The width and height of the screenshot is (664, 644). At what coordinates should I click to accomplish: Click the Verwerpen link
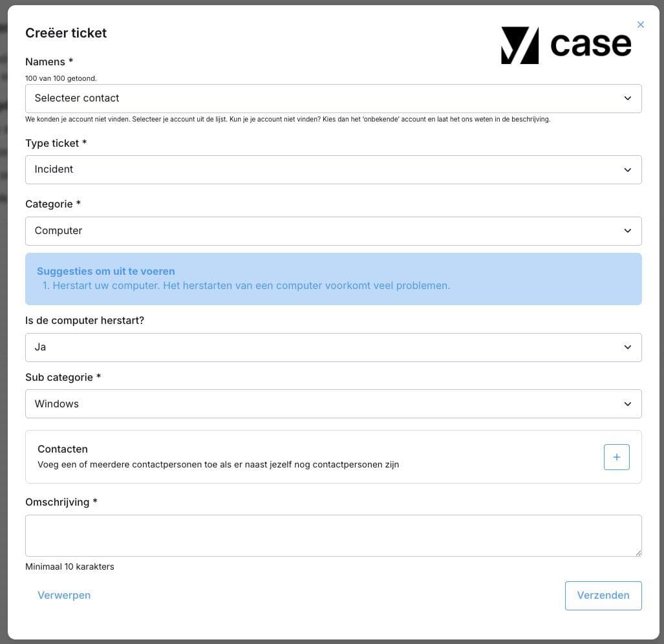64,595
